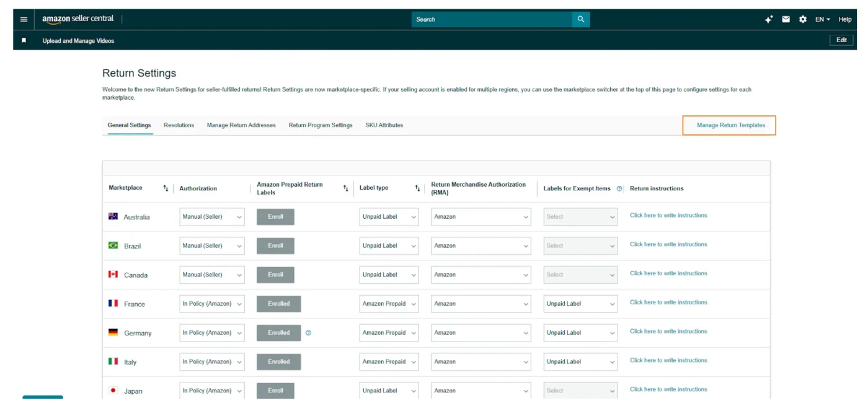Enroll Japan in prepaid return labels

275,391
